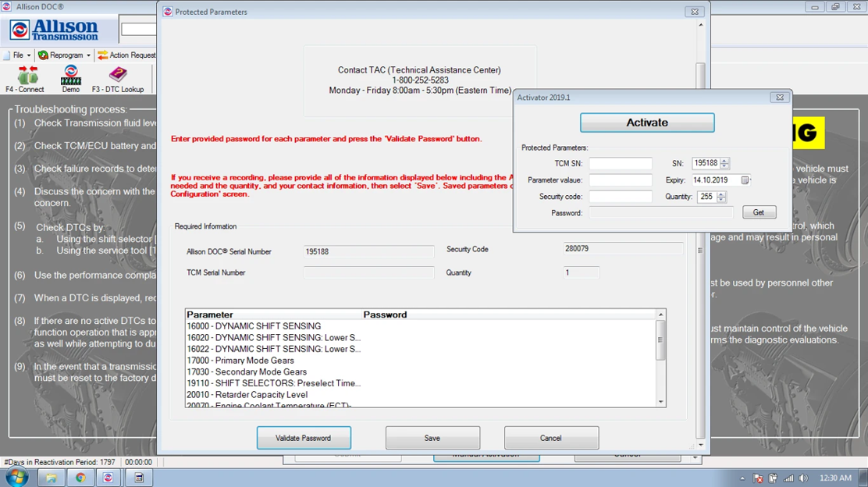This screenshot has width=868, height=487.
Task: Click the Reprogram toolbar icon
Action: point(43,55)
